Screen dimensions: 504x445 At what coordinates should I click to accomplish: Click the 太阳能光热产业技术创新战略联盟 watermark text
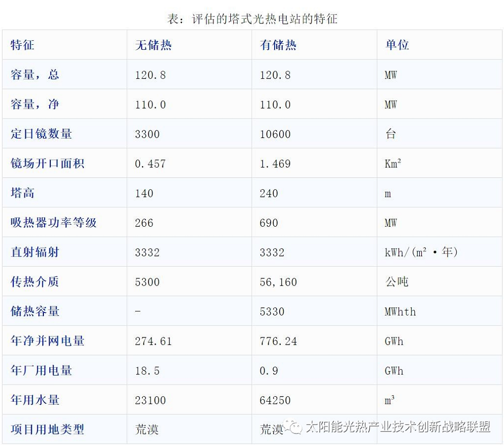tap(398, 427)
